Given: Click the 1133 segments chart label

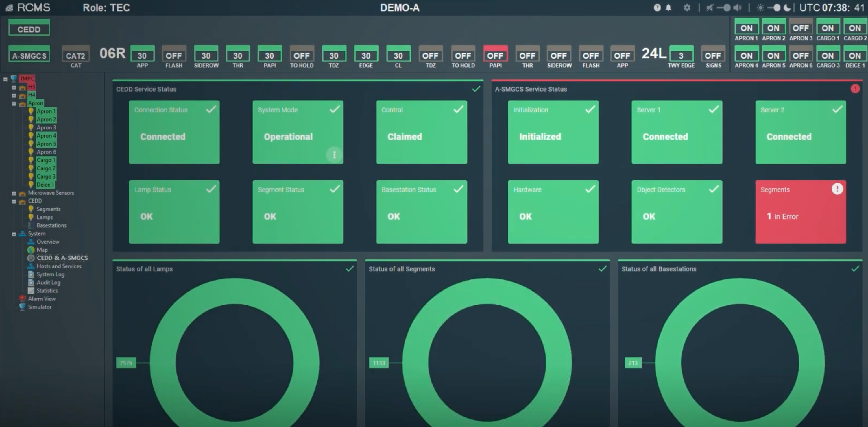Looking at the screenshot, I should coord(379,363).
